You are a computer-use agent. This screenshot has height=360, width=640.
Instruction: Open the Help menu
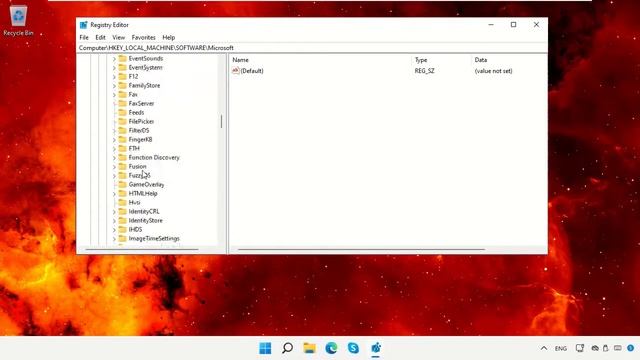point(169,37)
